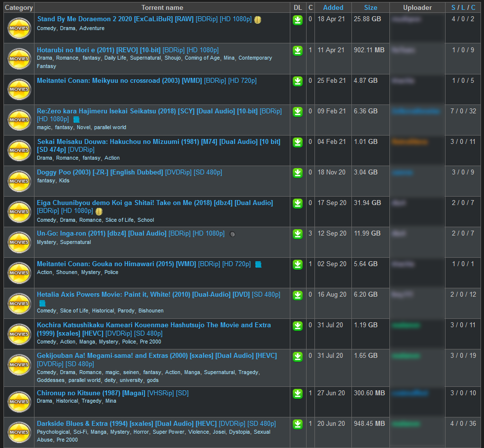Click the Goddesses tag under Megami-sama
The width and height of the screenshot is (484, 448).
click(x=51, y=380)
